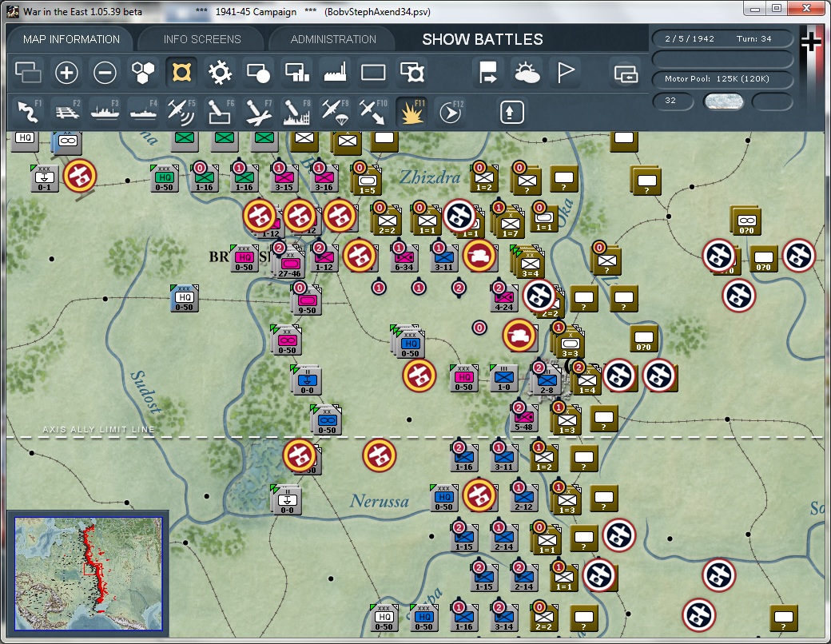Toggle fortification levels (gear icon)
The height and width of the screenshot is (644, 831).
[220, 73]
